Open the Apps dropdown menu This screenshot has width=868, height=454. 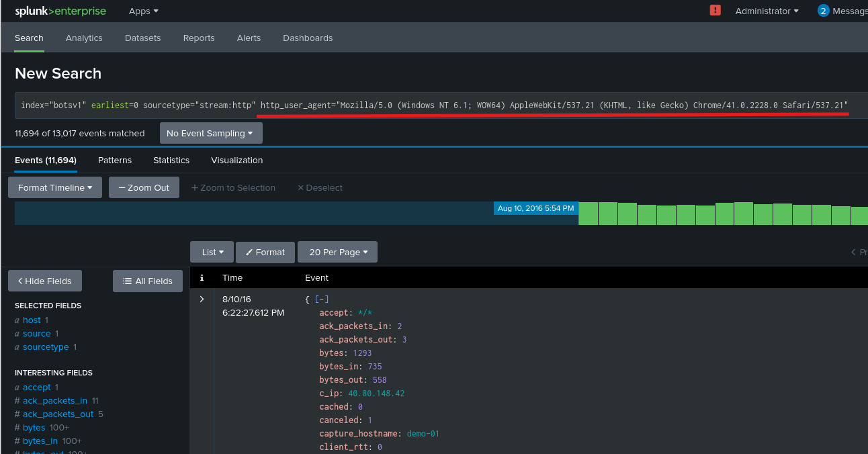tap(144, 11)
